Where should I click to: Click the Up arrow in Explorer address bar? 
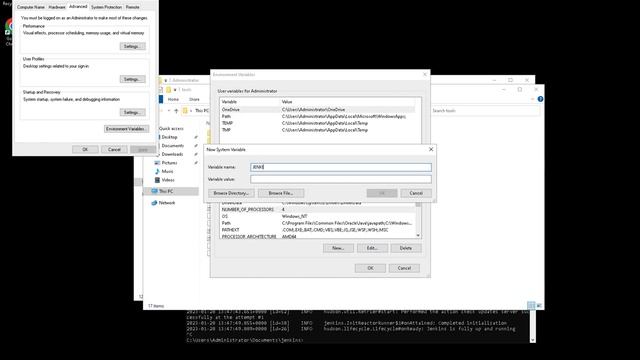(x=176, y=111)
